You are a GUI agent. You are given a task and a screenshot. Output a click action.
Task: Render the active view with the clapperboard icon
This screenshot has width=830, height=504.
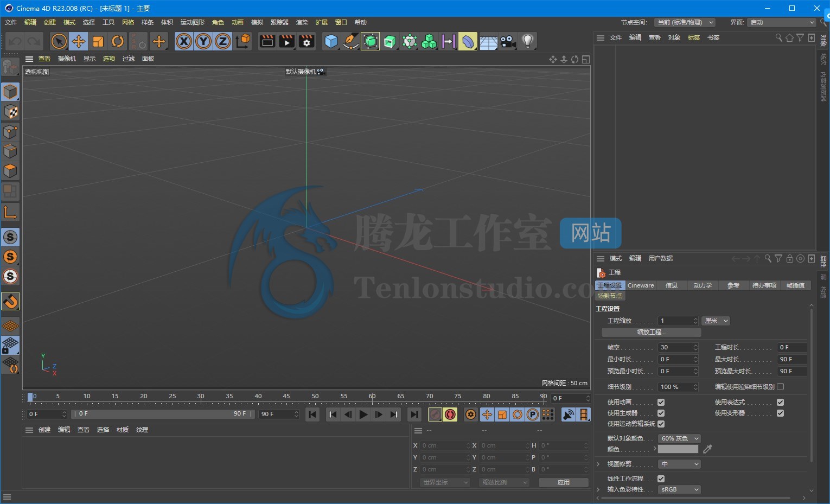pyautogui.click(x=267, y=41)
